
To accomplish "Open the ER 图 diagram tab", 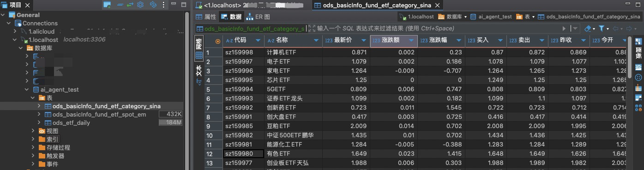I will coord(259,17).
